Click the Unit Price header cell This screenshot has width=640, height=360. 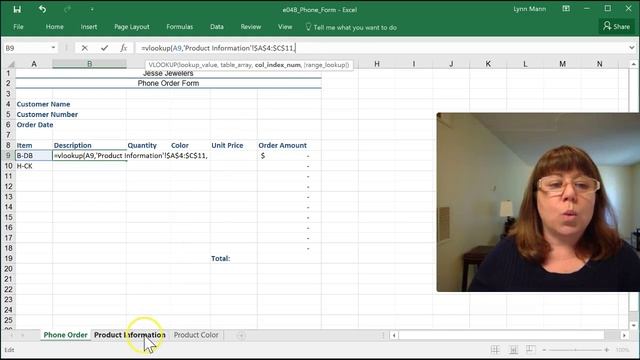pos(233,145)
